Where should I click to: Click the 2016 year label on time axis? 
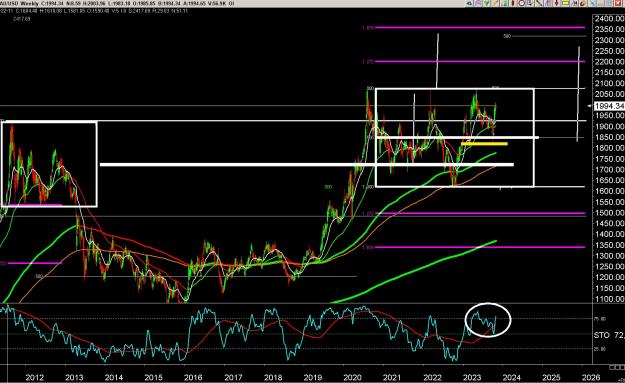pos(193,377)
